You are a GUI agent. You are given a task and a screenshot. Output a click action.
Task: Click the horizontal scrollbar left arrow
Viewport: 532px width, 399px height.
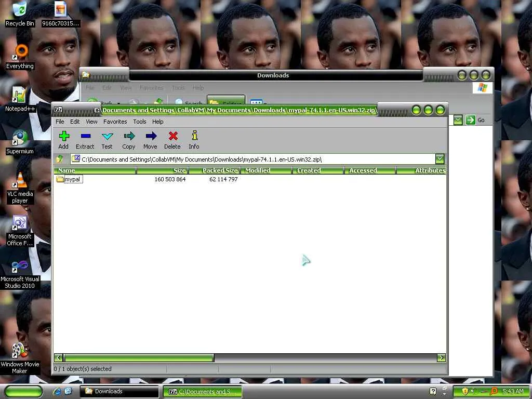tap(58, 357)
